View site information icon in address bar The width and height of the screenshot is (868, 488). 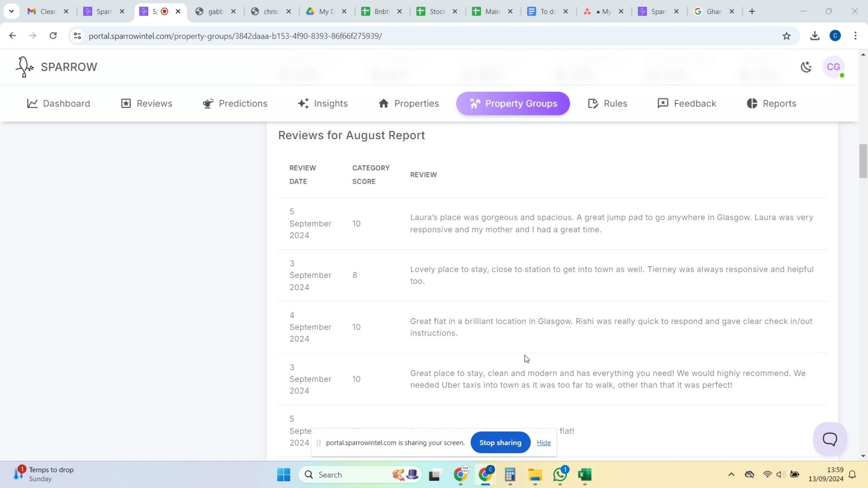pyautogui.click(x=77, y=36)
